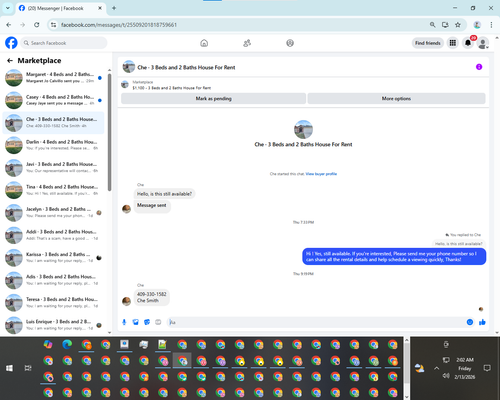The height and width of the screenshot is (400, 500).
Task: Click the Search Facebook field
Action: tap(64, 43)
